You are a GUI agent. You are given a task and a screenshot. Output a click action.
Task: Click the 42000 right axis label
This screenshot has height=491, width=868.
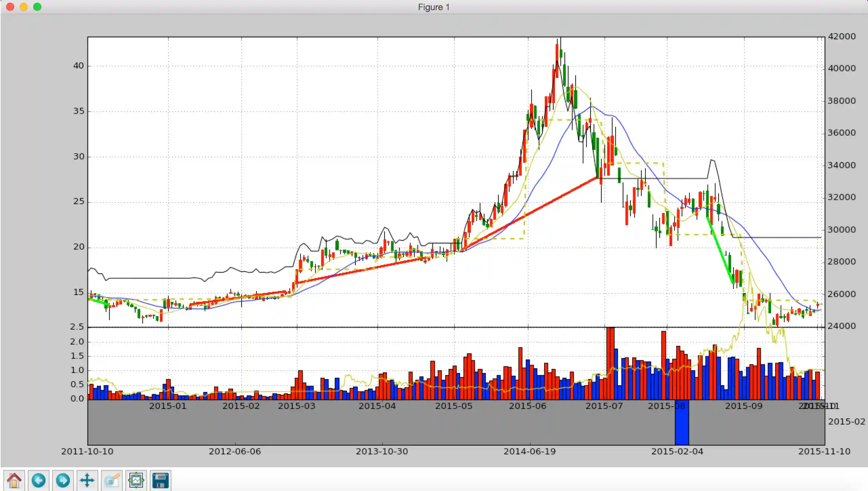point(842,36)
